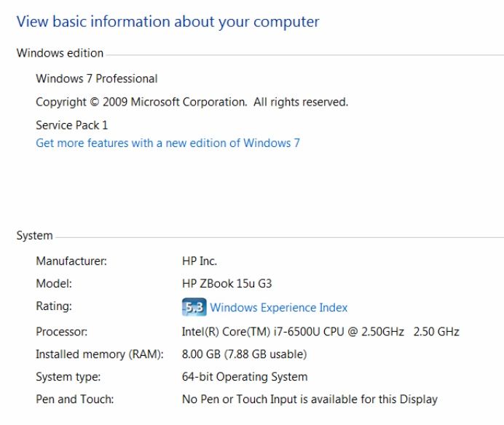The width and height of the screenshot is (504, 425).
Task: Click the '8.00 GB (7.88 GB usable)' memory value
Action: [244, 354]
